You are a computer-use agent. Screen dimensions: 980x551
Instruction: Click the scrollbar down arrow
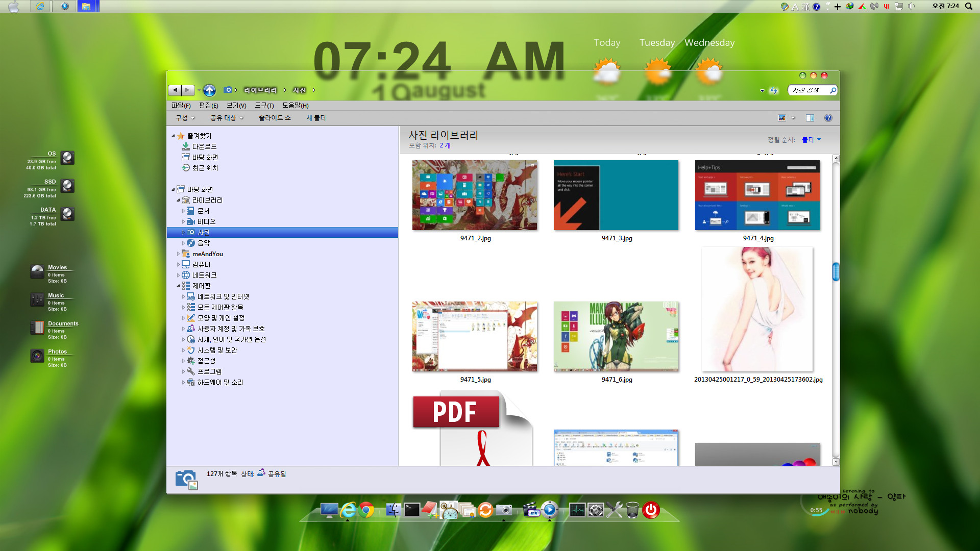pyautogui.click(x=836, y=462)
